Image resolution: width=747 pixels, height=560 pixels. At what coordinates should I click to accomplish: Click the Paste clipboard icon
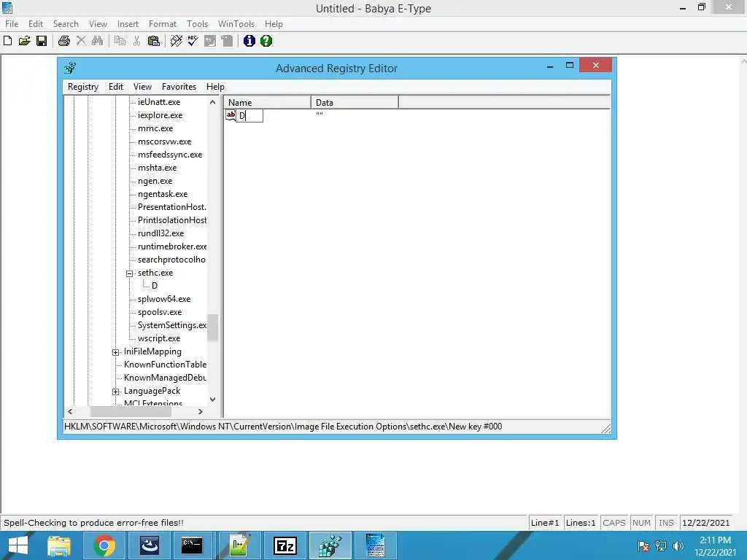click(x=153, y=41)
